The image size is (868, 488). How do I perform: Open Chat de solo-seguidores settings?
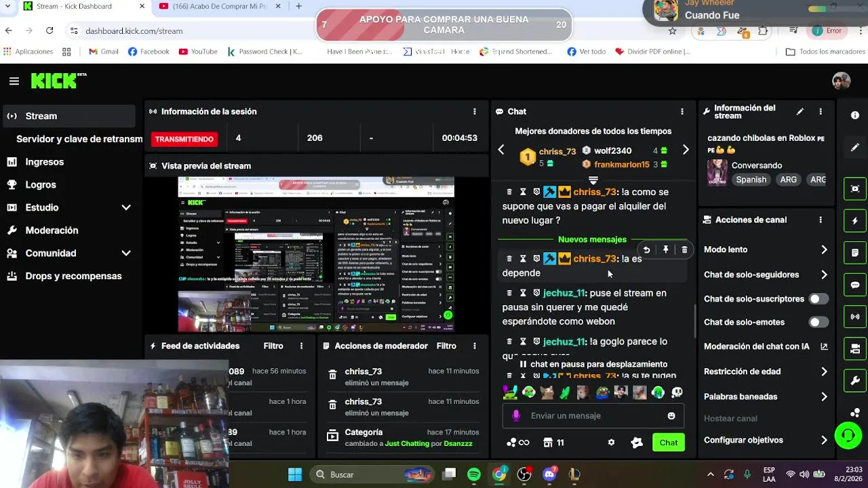(766, 274)
